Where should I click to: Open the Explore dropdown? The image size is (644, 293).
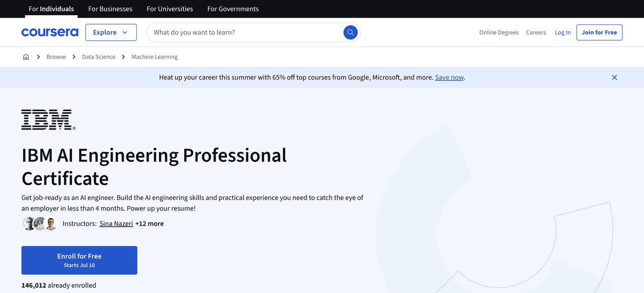(111, 32)
